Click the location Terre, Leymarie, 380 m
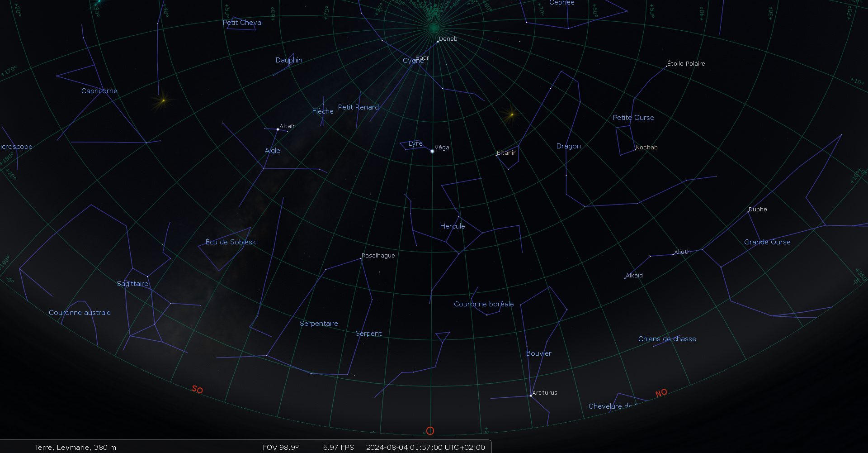The height and width of the screenshot is (453, 868). coord(75,448)
